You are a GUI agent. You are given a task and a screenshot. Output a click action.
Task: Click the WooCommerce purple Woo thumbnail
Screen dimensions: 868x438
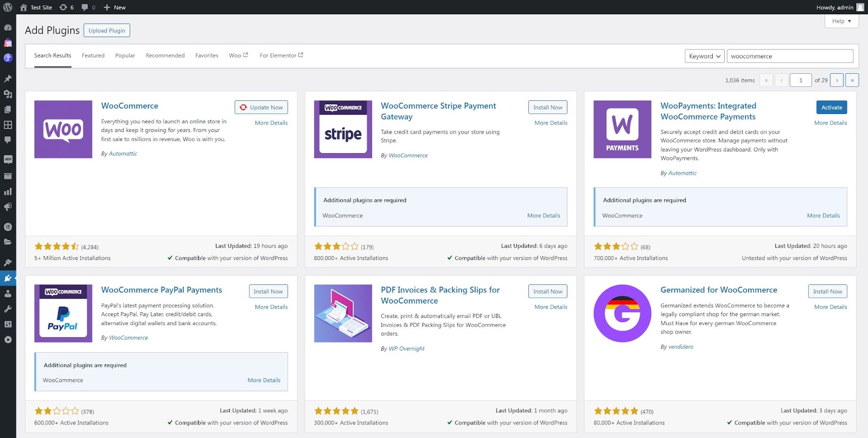click(63, 129)
